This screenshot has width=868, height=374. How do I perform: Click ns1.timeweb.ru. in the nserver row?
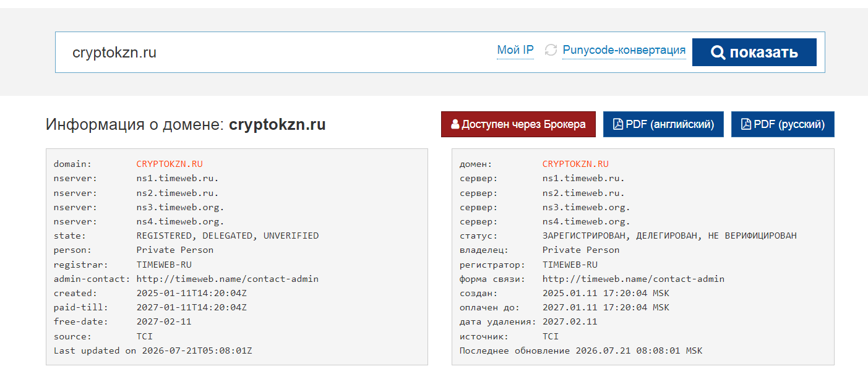(x=178, y=178)
